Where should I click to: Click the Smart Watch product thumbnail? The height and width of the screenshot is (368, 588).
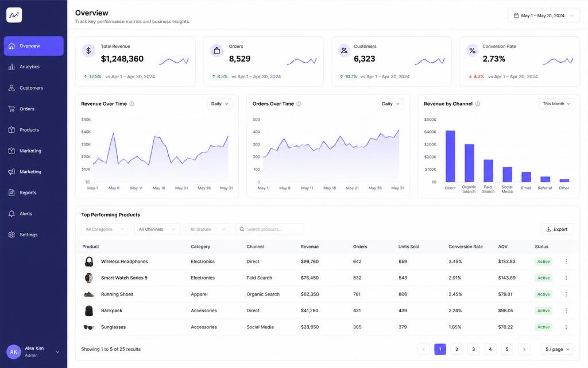tap(89, 278)
